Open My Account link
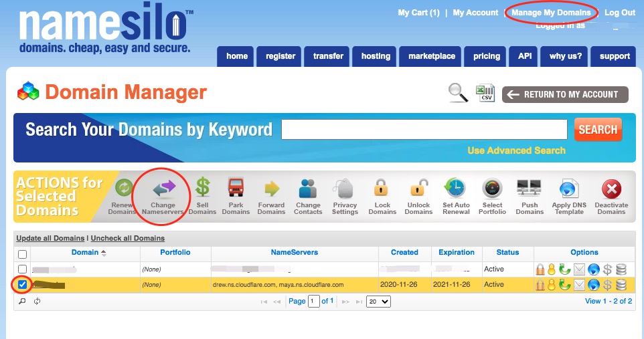The image size is (644, 339). click(475, 13)
